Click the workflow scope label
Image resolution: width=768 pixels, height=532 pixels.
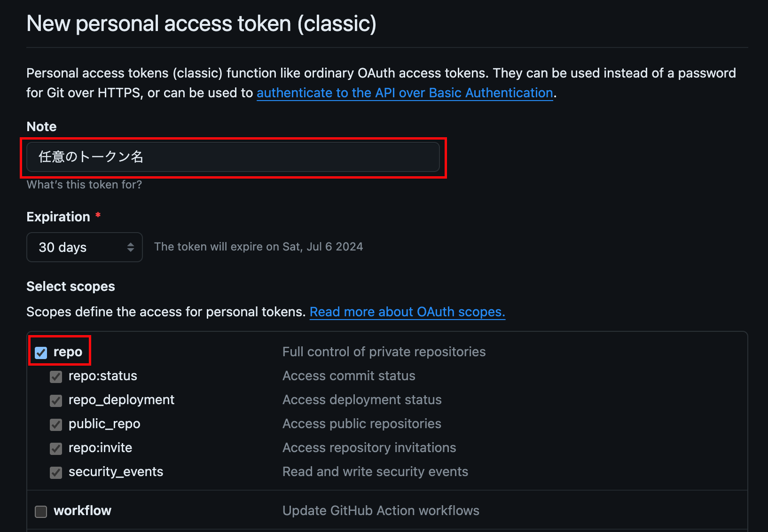pos(82,511)
